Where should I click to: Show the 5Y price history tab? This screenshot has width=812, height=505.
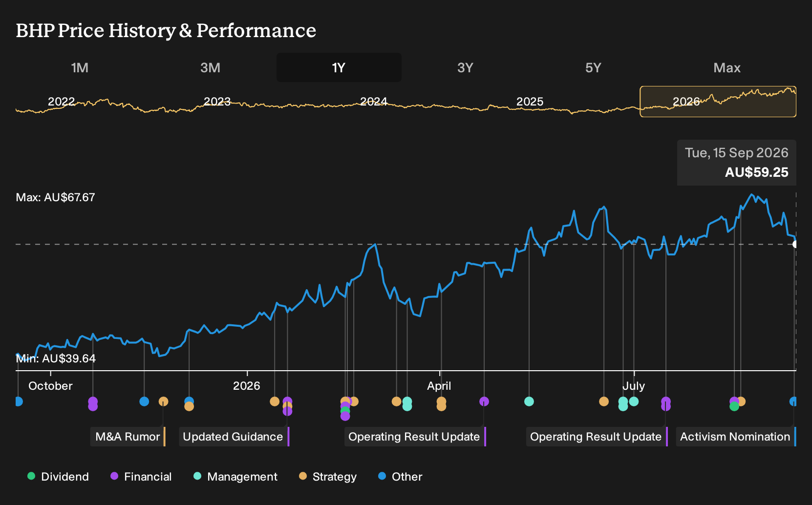pos(593,67)
